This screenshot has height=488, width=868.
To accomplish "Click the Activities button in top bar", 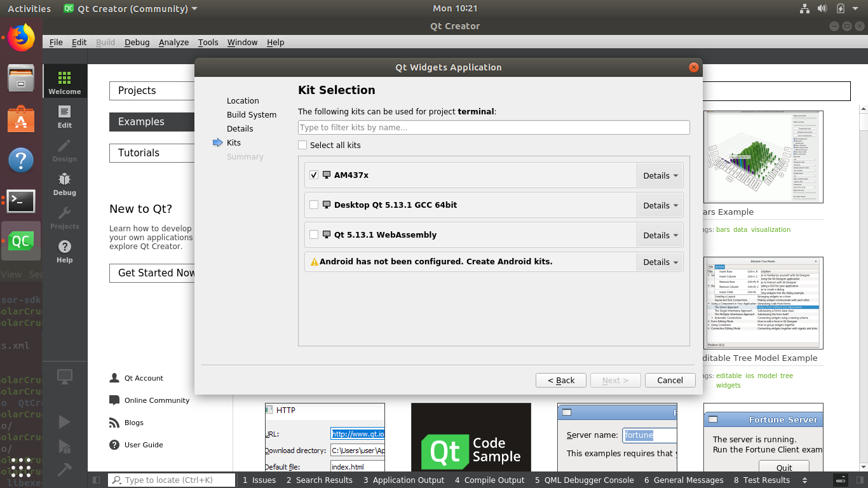I will point(29,8).
